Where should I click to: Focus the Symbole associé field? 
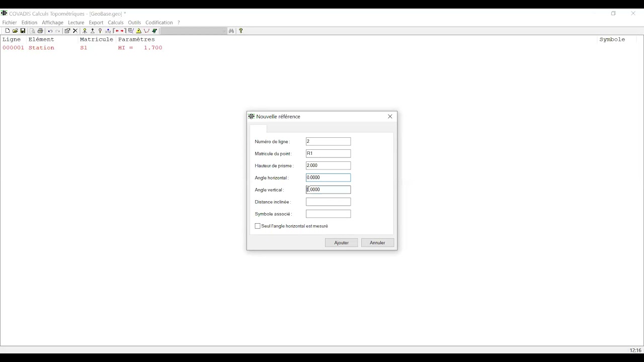tap(328, 214)
